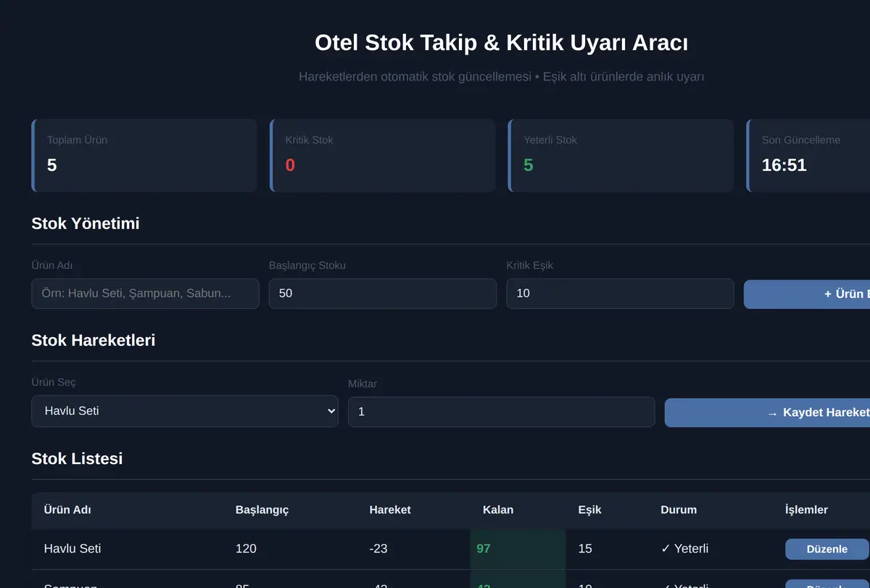Focus the Başlangıç Stoku field with 50

click(383, 294)
